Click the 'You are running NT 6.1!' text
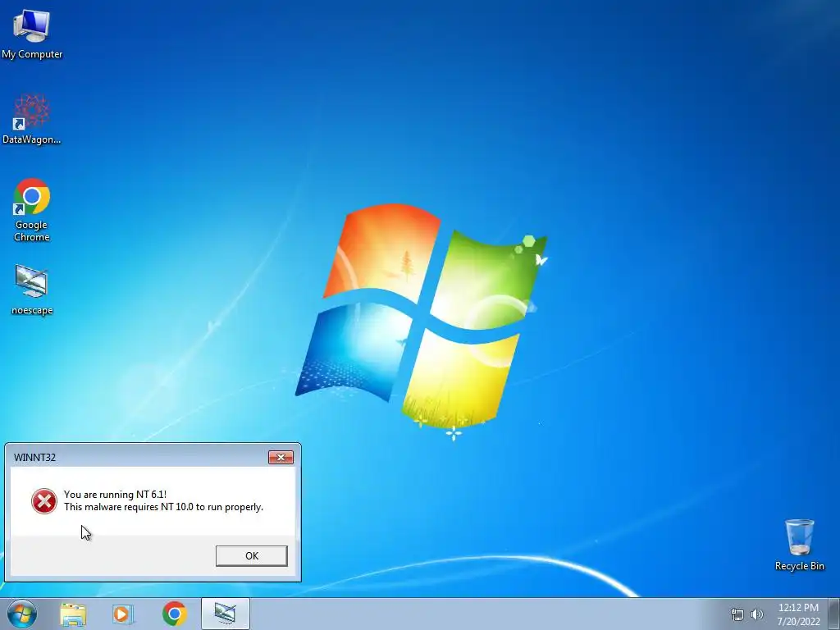Viewport: 840px width, 630px height. [115, 495]
